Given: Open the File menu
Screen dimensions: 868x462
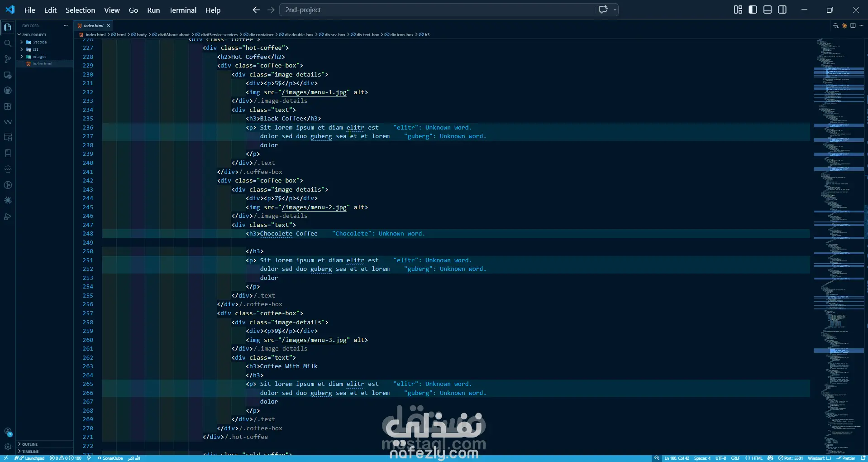Looking at the screenshot, I should point(29,10).
